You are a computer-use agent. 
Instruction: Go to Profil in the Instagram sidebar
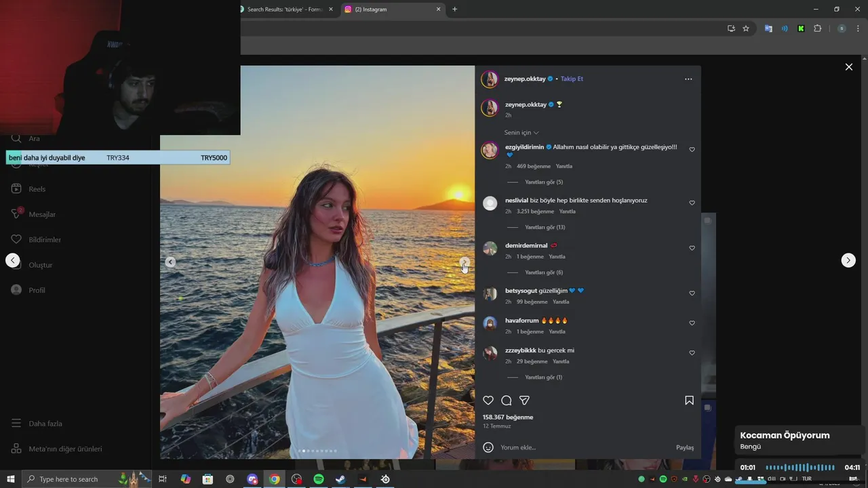(x=28, y=290)
